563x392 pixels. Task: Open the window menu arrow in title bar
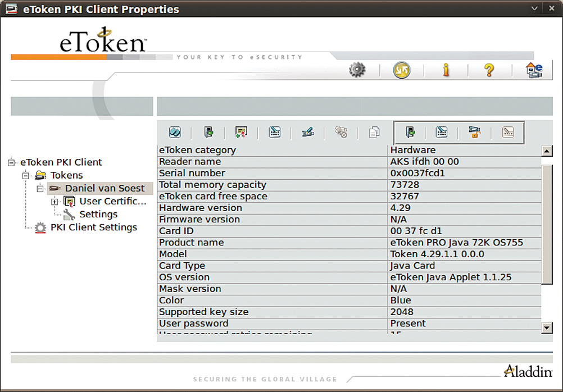point(534,8)
